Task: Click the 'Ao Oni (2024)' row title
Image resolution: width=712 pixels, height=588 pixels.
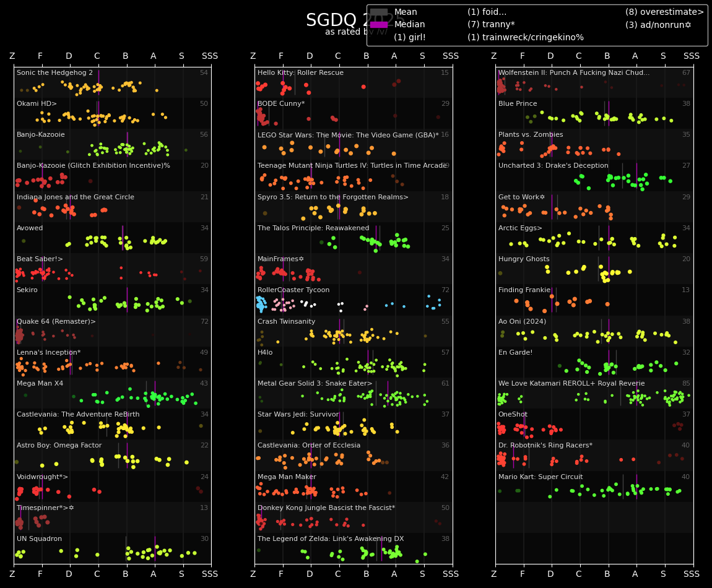Action: [x=522, y=321]
